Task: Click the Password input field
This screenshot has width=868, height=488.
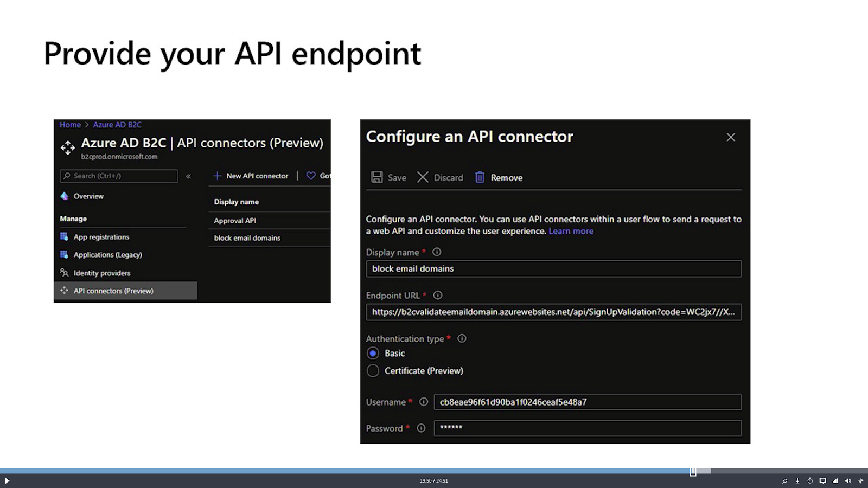Action: pos(588,428)
